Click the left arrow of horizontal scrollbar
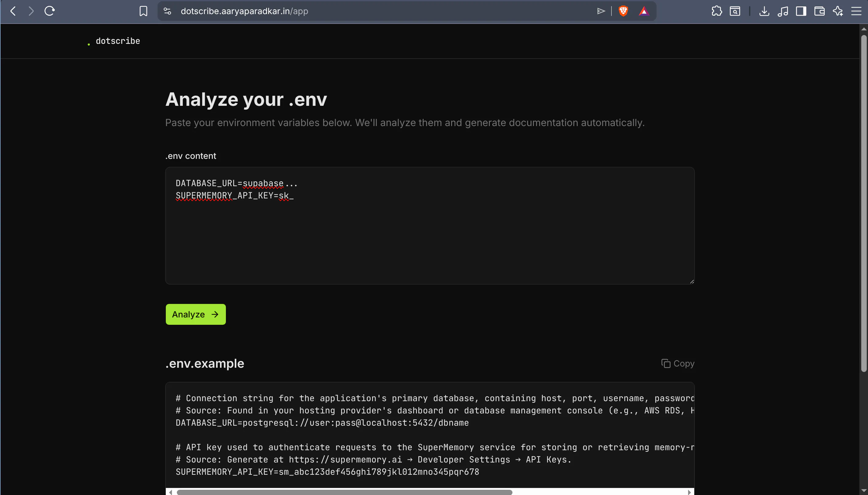Screen dimensions: 868x495 point(170,492)
